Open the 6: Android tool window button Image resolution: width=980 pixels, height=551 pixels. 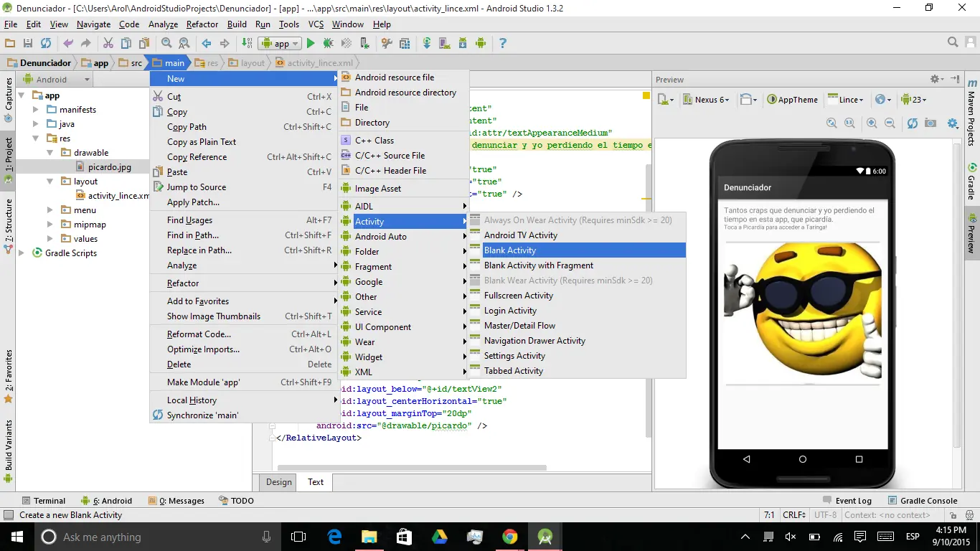[107, 501]
